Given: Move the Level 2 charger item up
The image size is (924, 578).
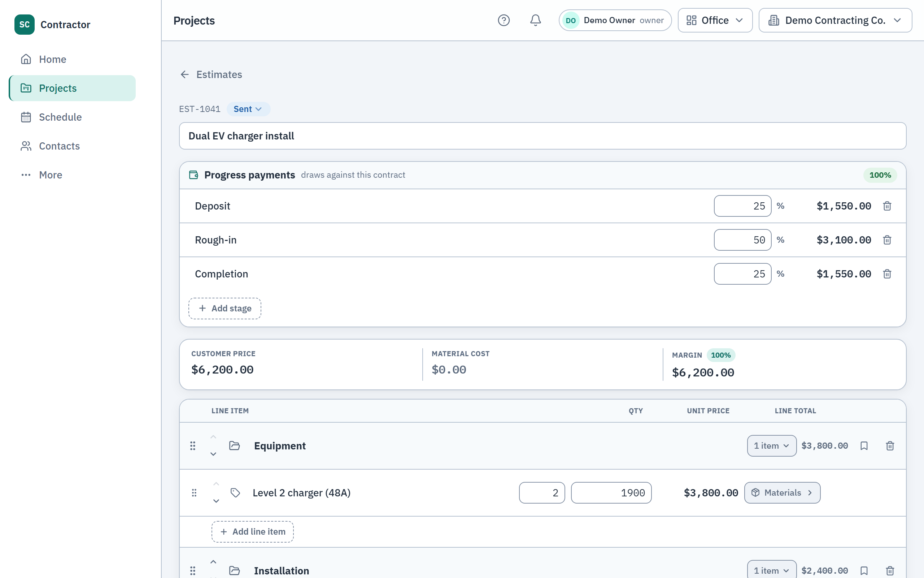Looking at the screenshot, I should [216, 484].
